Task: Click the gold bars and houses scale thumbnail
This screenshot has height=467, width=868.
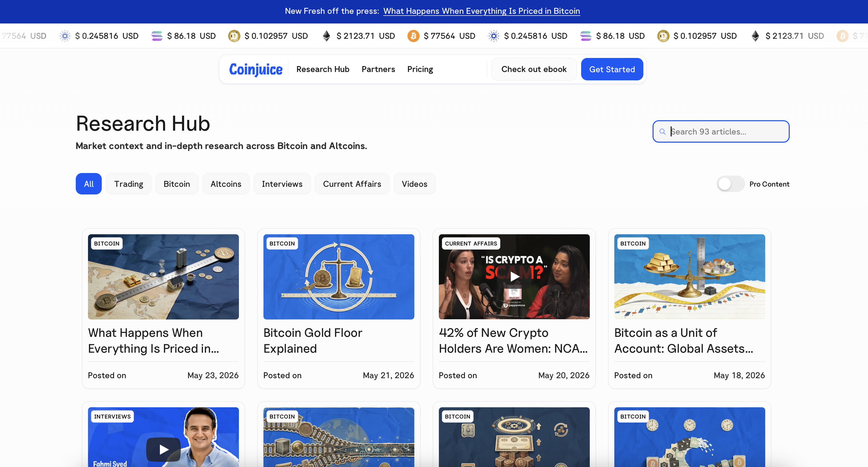Action: 690,277
